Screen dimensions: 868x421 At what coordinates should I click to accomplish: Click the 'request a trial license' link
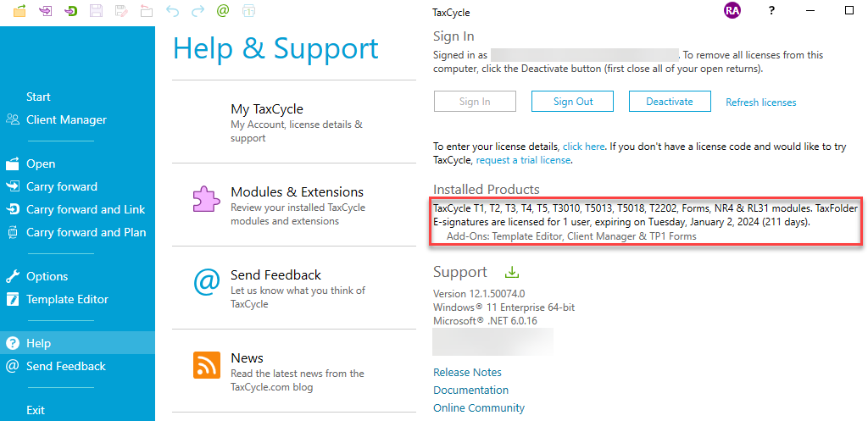tap(523, 160)
